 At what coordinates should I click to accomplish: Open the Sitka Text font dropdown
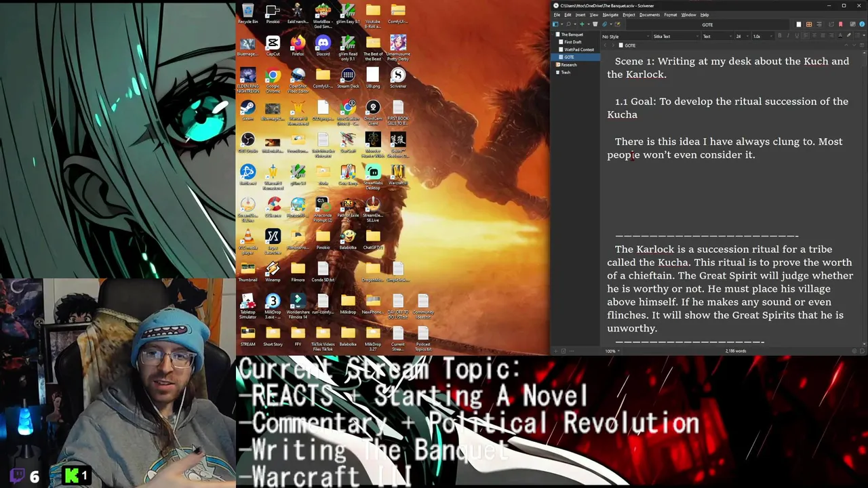pos(675,37)
